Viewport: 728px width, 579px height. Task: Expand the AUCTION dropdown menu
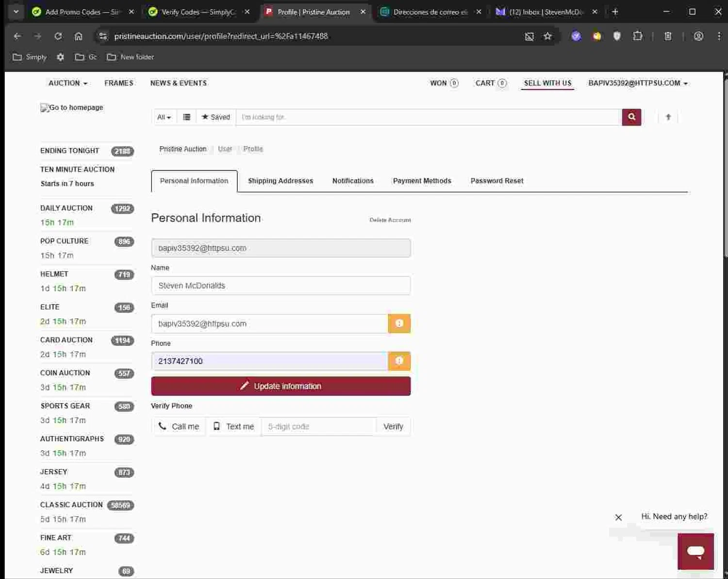68,83
